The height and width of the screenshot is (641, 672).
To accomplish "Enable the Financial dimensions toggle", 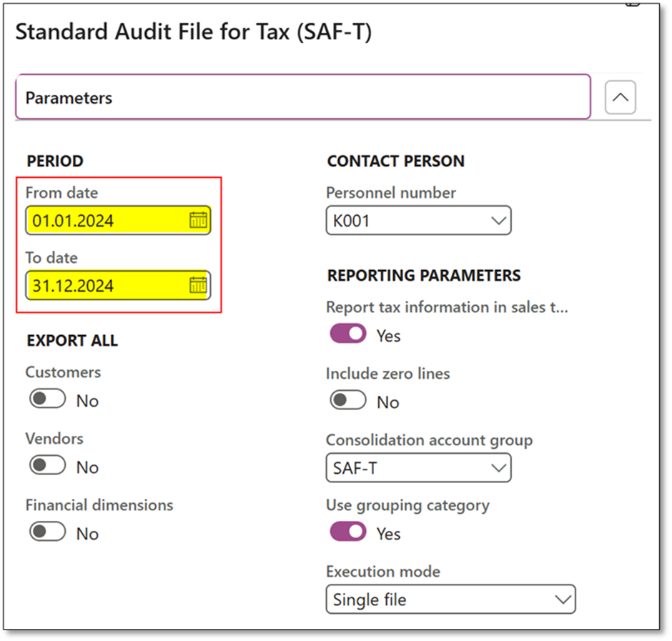I will tap(46, 531).
